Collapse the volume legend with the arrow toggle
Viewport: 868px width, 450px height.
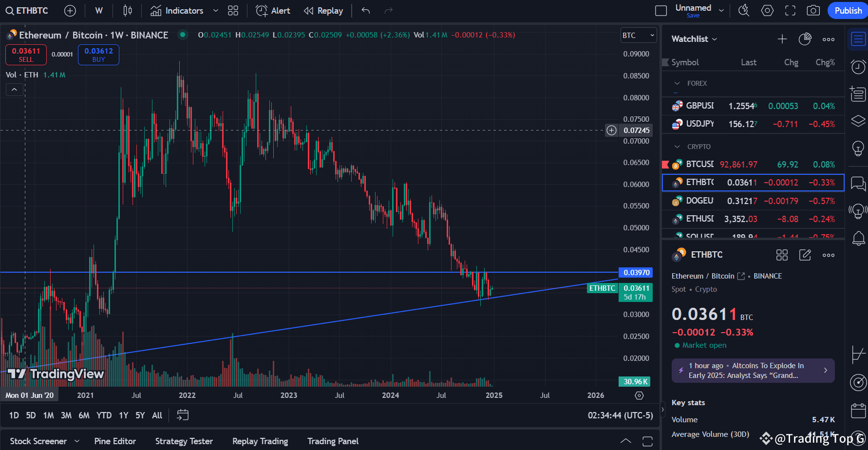(x=14, y=89)
